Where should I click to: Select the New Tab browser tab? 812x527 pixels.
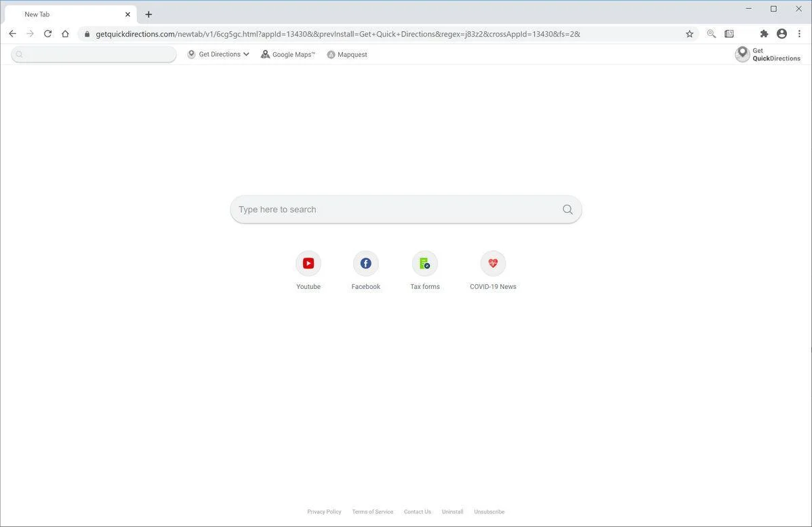[70, 14]
